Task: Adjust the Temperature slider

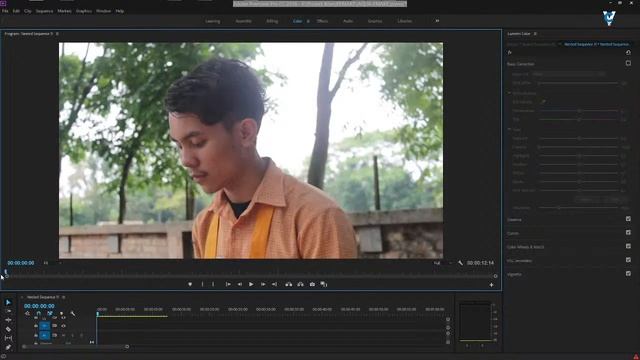Action: pyautogui.click(x=579, y=111)
